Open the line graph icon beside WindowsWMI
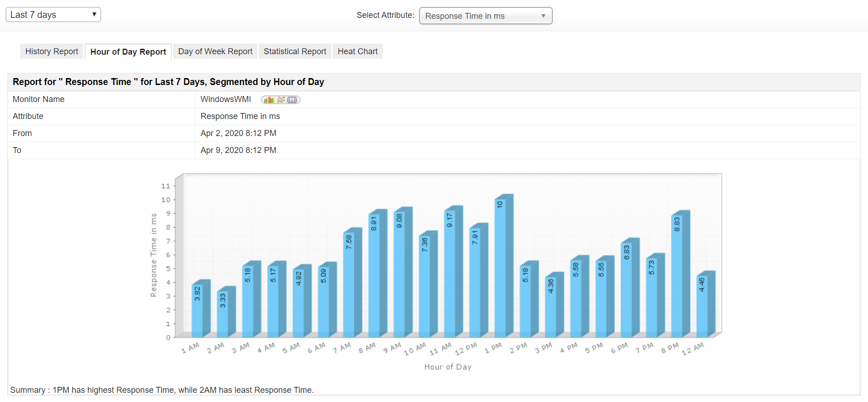This screenshot has width=868, height=402. 281,100
